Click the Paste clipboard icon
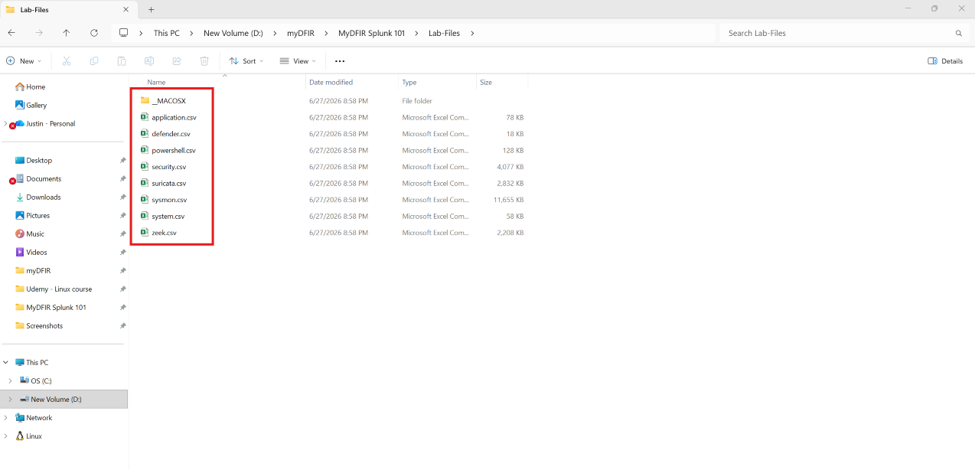The width and height of the screenshot is (975, 470). pyautogui.click(x=122, y=61)
